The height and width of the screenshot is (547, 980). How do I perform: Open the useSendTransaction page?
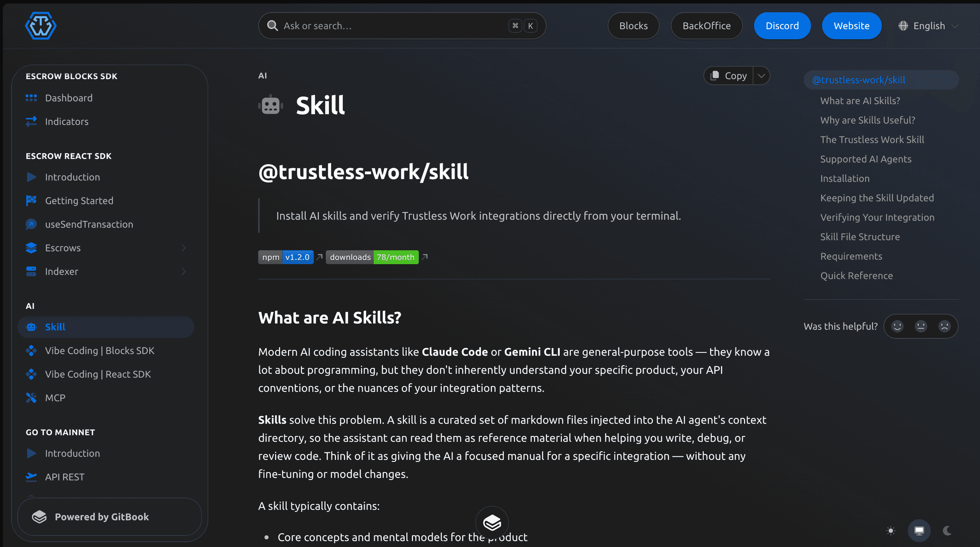click(x=106, y=224)
